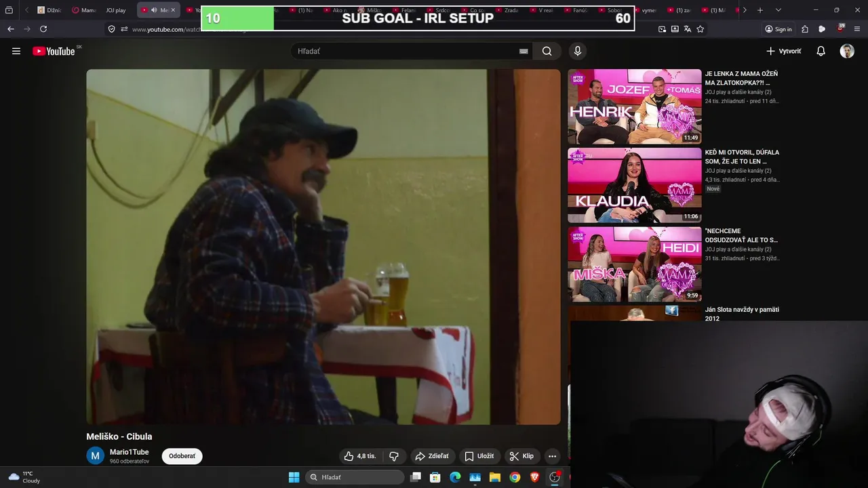Viewport: 868px width, 488px height.
Task: Go to YouTube home via logo
Action: click(x=55, y=51)
